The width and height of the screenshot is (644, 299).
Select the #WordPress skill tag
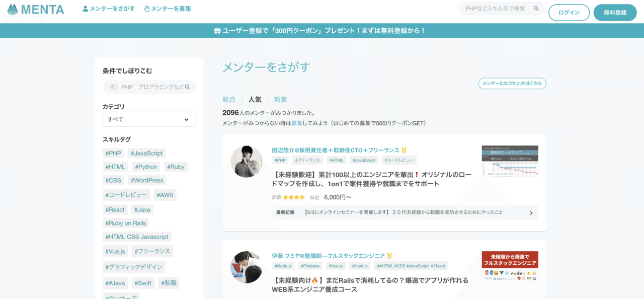pyautogui.click(x=147, y=180)
